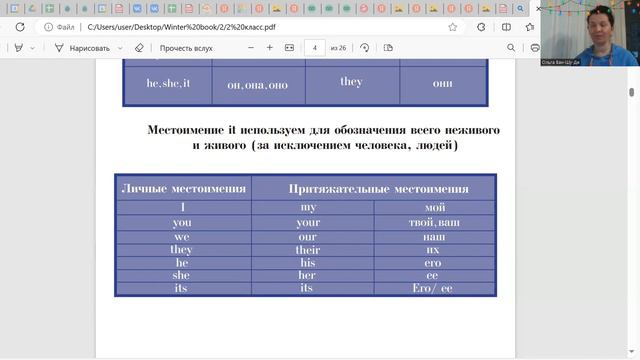The height and width of the screenshot is (360, 640).
Task: Open the page view layout icon
Action: tap(388, 48)
